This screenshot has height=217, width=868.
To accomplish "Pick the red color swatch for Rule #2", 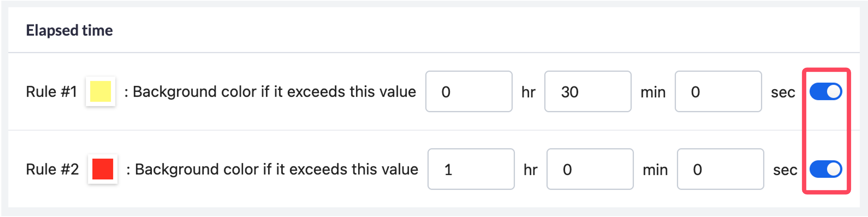I will click(x=103, y=169).
